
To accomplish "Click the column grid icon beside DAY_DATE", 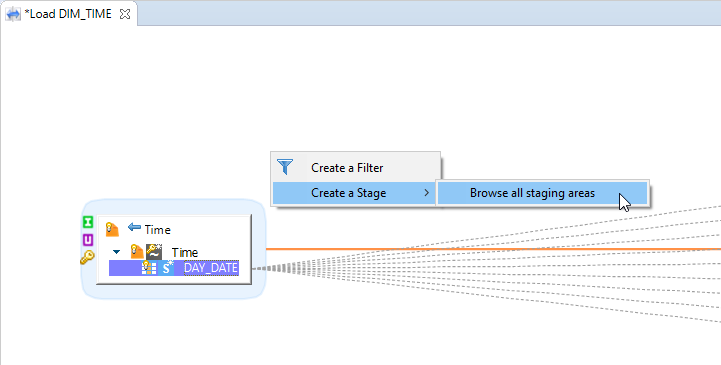I will pyautogui.click(x=149, y=268).
